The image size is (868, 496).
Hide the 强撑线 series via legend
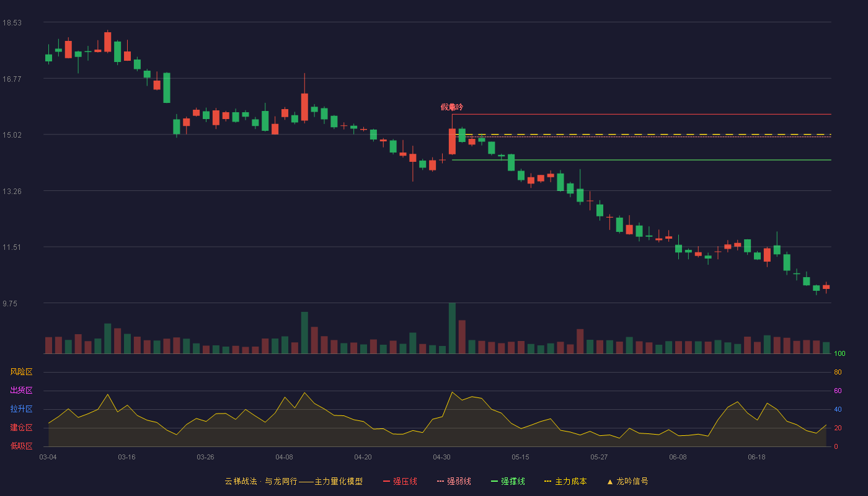[x=508, y=481]
